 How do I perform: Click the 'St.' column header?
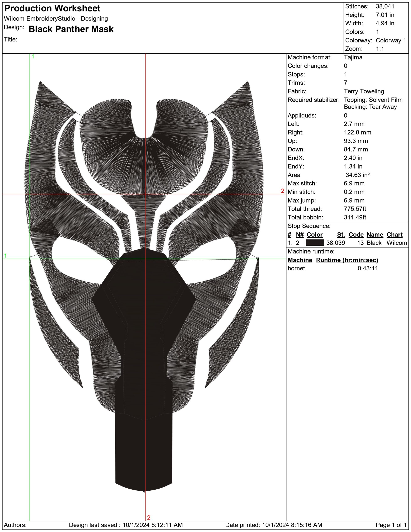click(x=341, y=235)
